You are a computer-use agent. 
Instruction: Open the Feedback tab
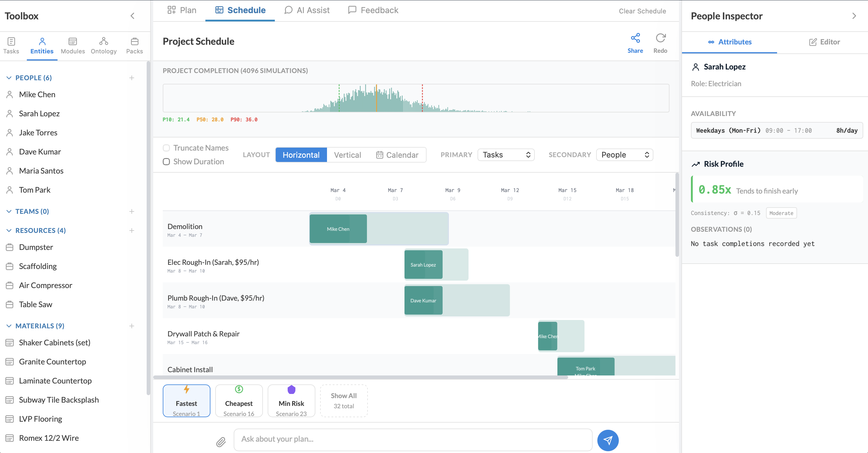pos(373,10)
